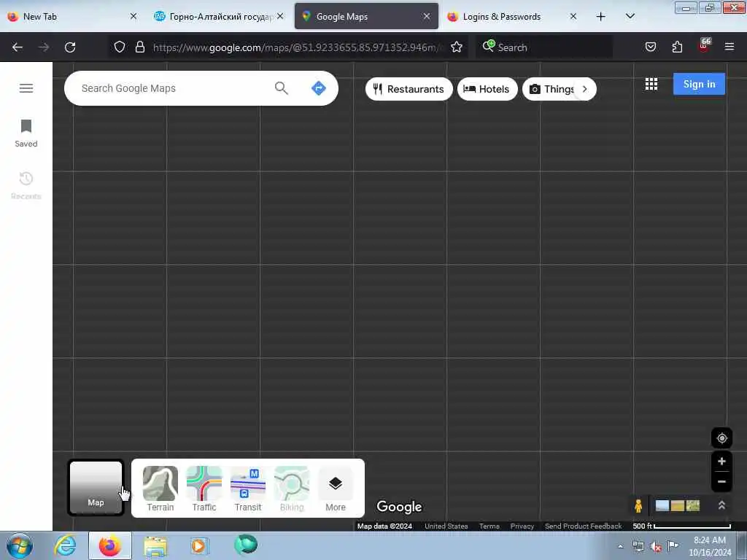Image resolution: width=747 pixels, height=560 pixels.
Task: Open the Saved places panel
Action: (x=26, y=133)
